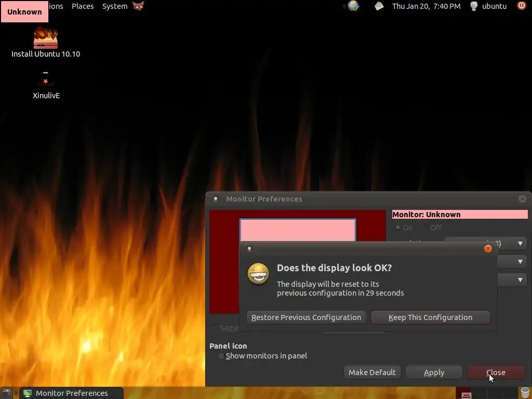Click the trash icon in the bottom panel
Screen dimensions: 532x399
pyautogui.click(x=525, y=393)
